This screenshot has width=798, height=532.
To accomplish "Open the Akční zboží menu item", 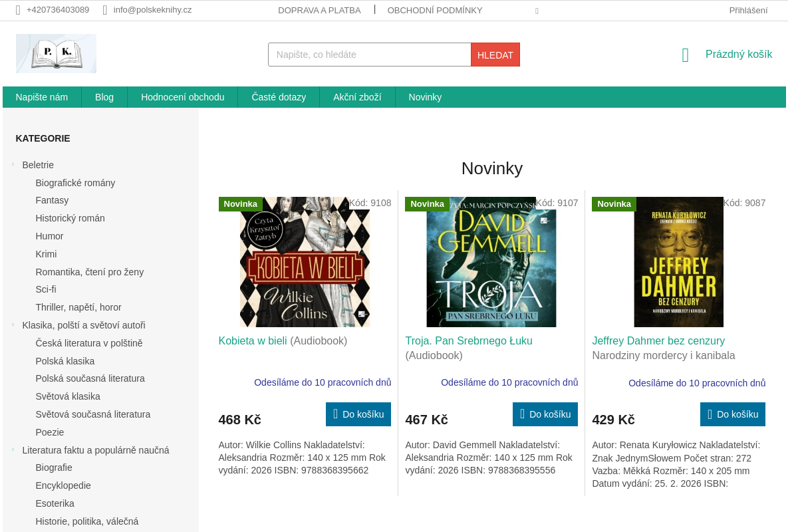I will point(357,97).
